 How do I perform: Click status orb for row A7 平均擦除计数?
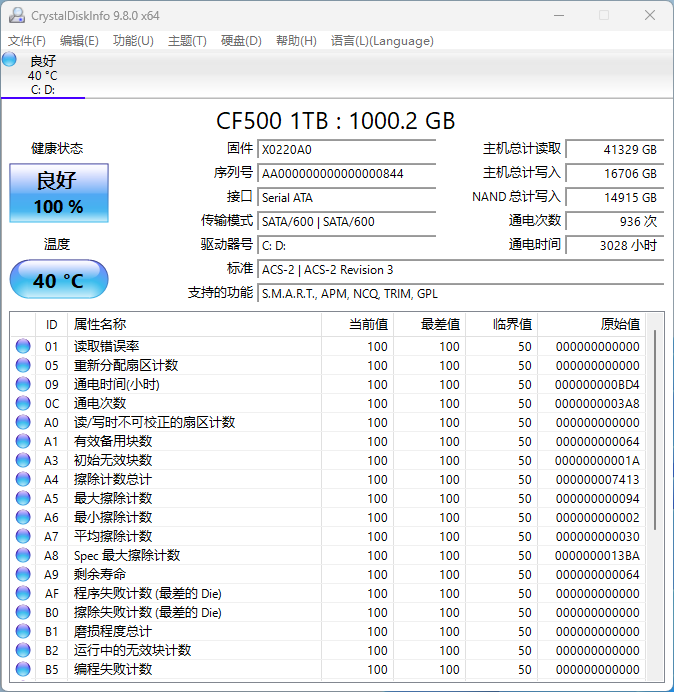point(23,536)
